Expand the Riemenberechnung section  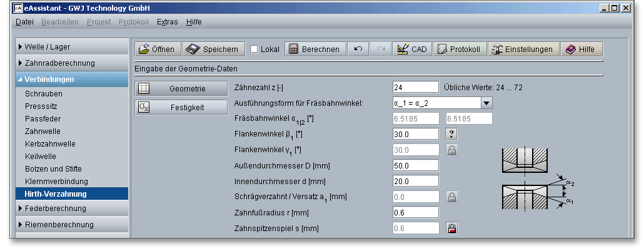[x=72, y=225]
